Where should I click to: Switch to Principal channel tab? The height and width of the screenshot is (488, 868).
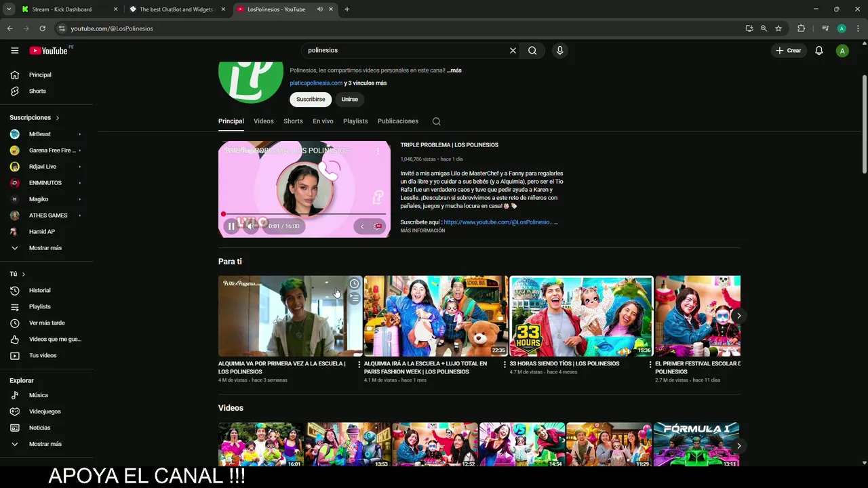(x=231, y=121)
